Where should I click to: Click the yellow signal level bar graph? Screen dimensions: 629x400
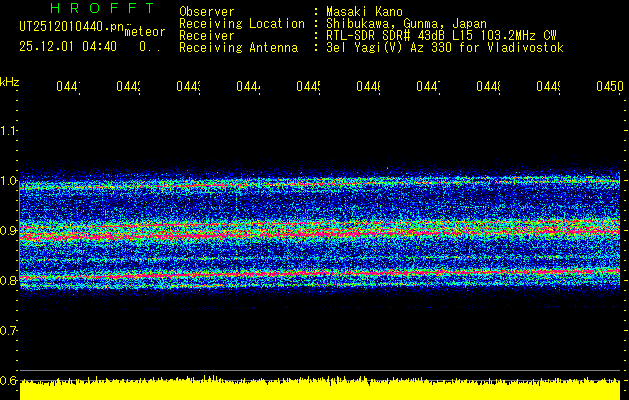pyautogui.click(x=320, y=388)
